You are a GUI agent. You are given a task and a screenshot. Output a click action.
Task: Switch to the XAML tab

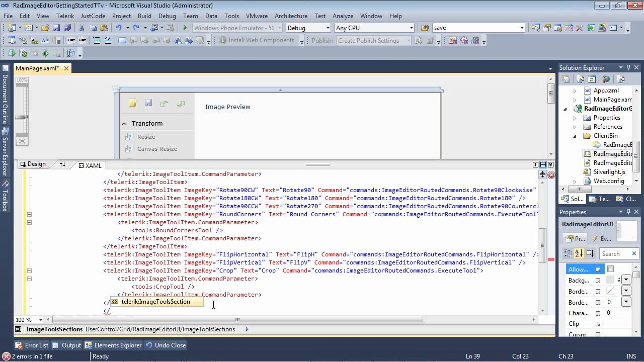coord(90,165)
